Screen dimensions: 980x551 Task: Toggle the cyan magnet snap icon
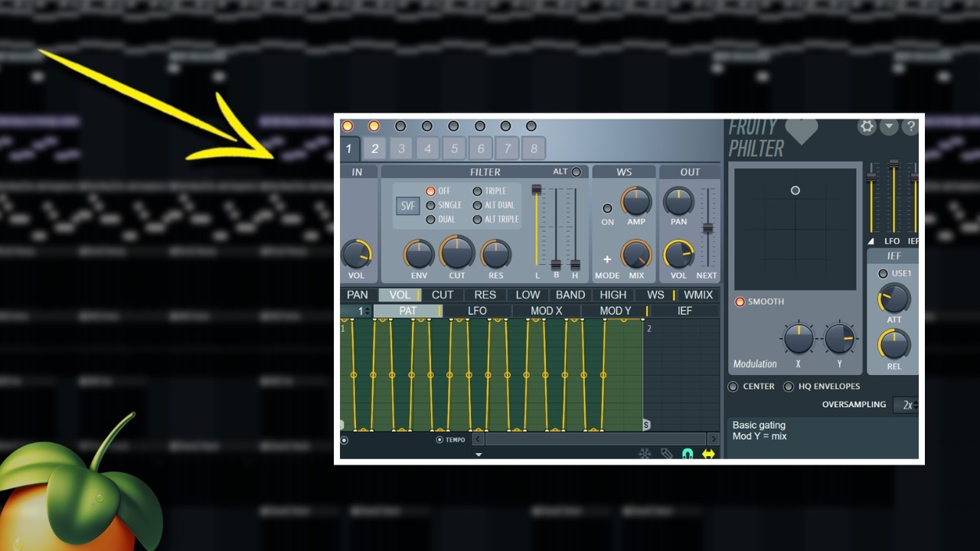(x=688, y=454)
